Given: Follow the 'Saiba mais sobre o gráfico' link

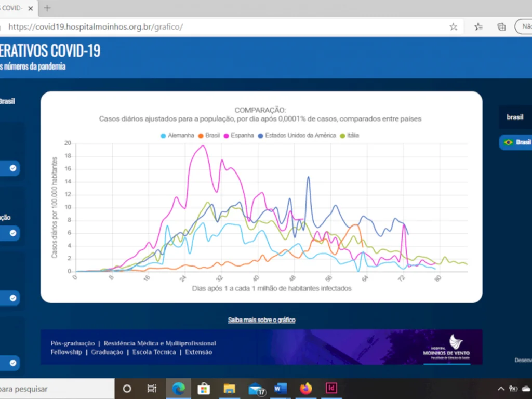Looking at the screenshot, I should click(x=261, y=320).
